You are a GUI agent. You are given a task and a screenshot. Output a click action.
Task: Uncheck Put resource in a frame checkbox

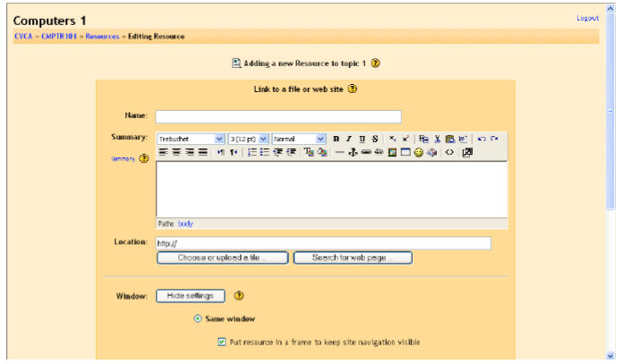click(x=222, y=342)
